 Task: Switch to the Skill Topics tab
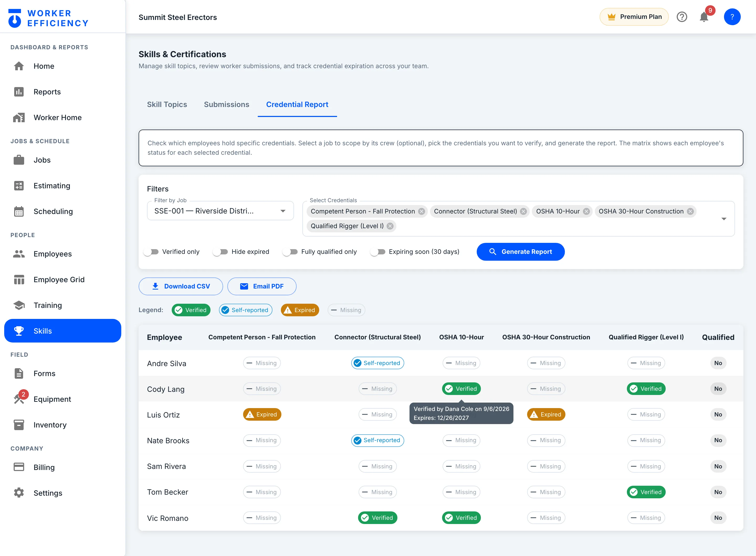167,104
